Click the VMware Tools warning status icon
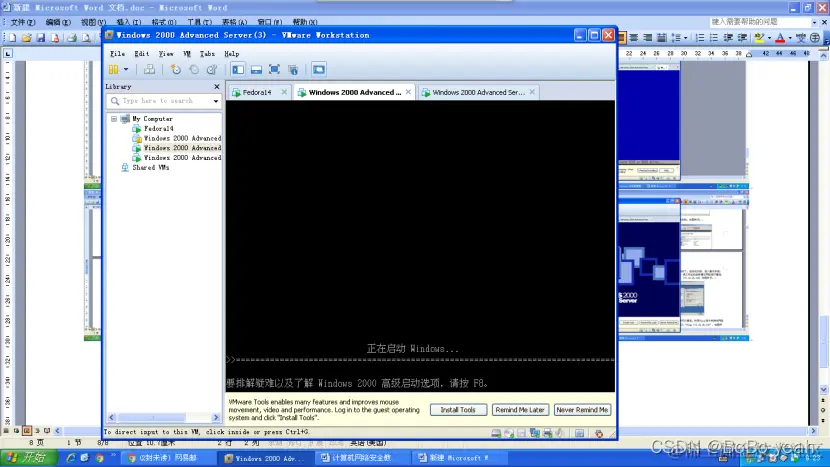 (599, 434)
